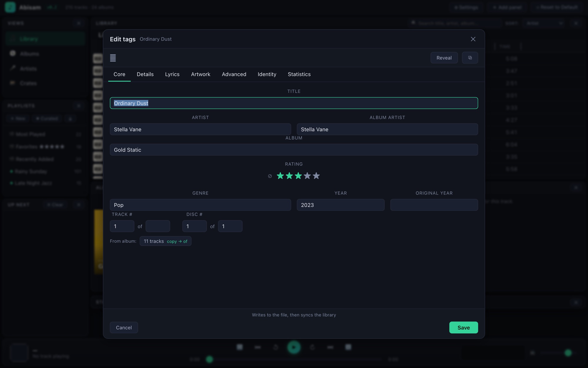Click the Add panel button

507,7
